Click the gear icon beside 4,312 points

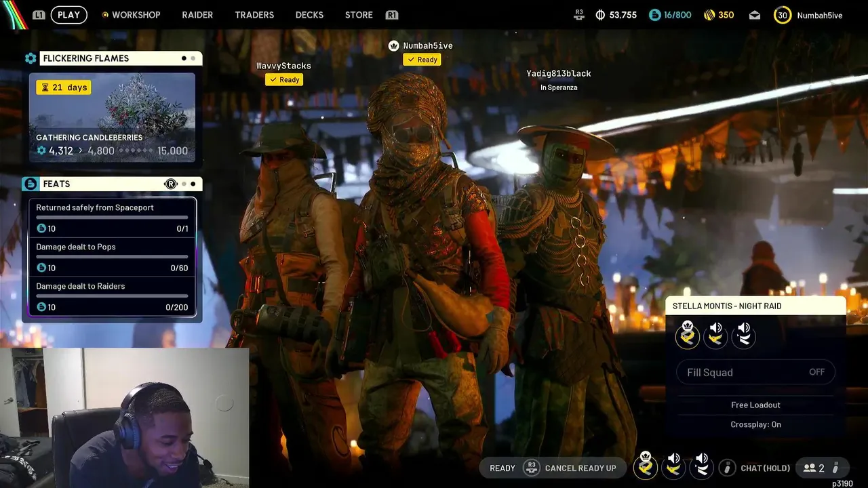pos(41,150)
